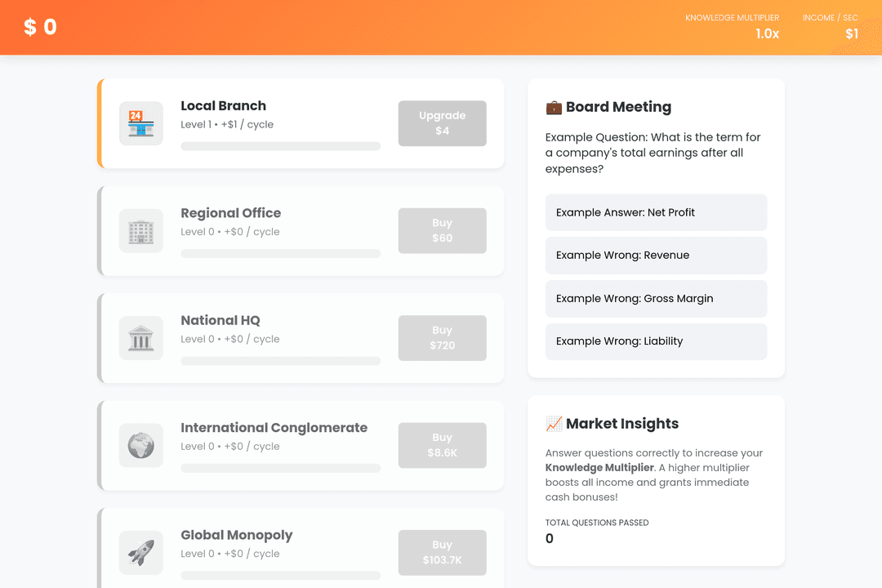Click the National HQ progress bar
Viewport: 882px width, 588px height.
point(281,361)
